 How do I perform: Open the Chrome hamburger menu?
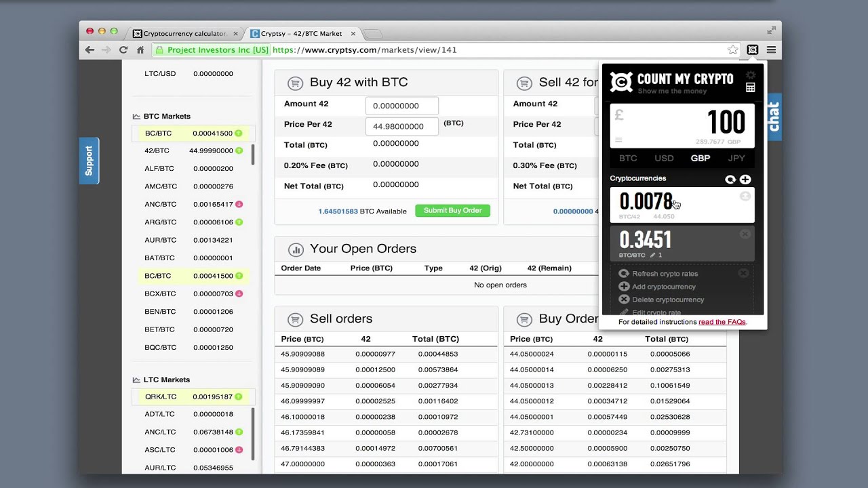point(771,49)
